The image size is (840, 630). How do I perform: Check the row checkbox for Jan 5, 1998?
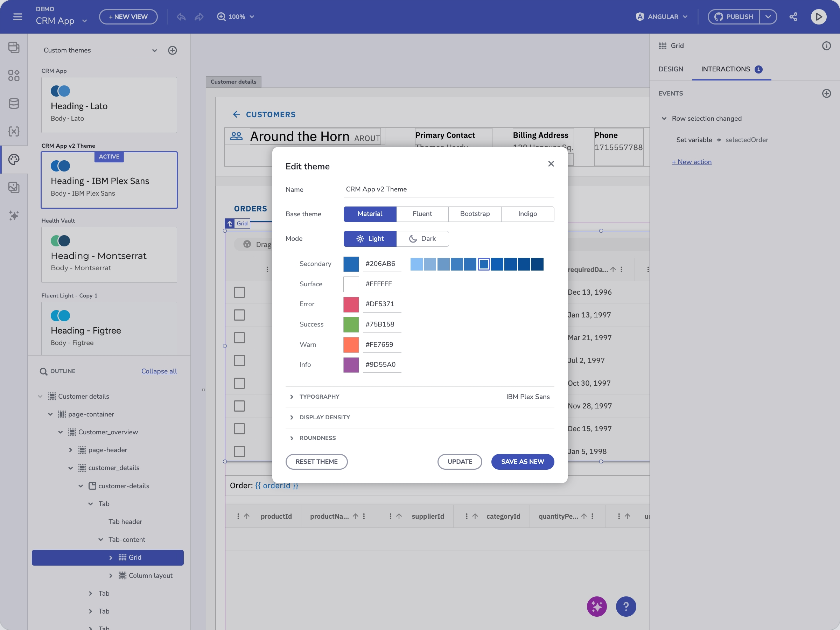tap(239, 451)
